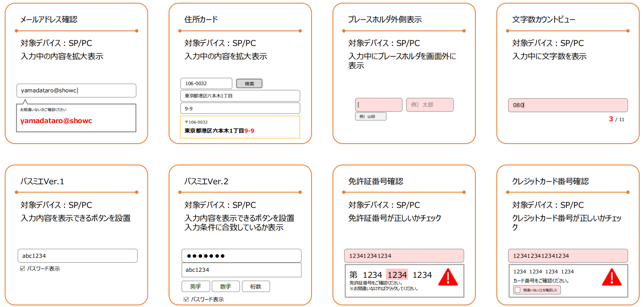
Task: Click the address field 東京都港区六本木1丁目
Action: click(240, 96)
